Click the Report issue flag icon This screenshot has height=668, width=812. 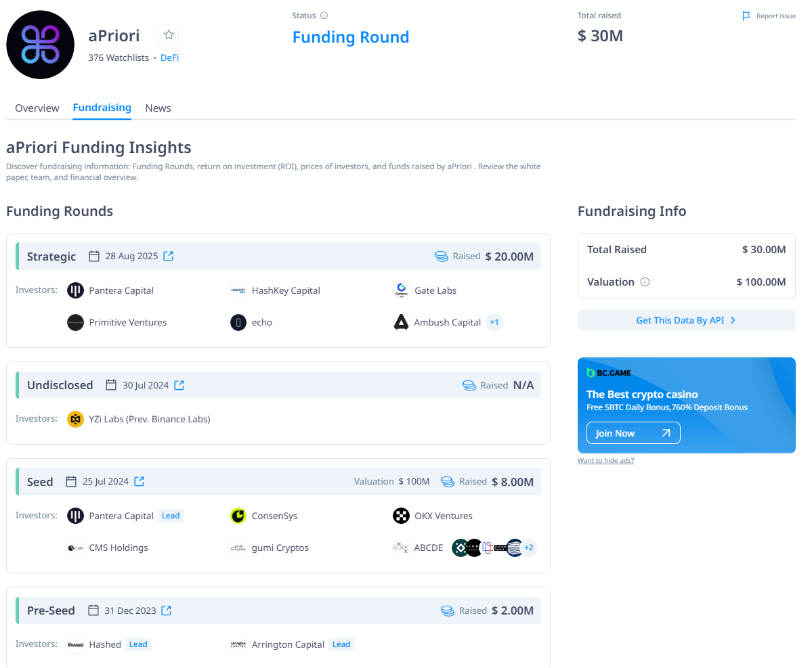[x=746, y=16]
